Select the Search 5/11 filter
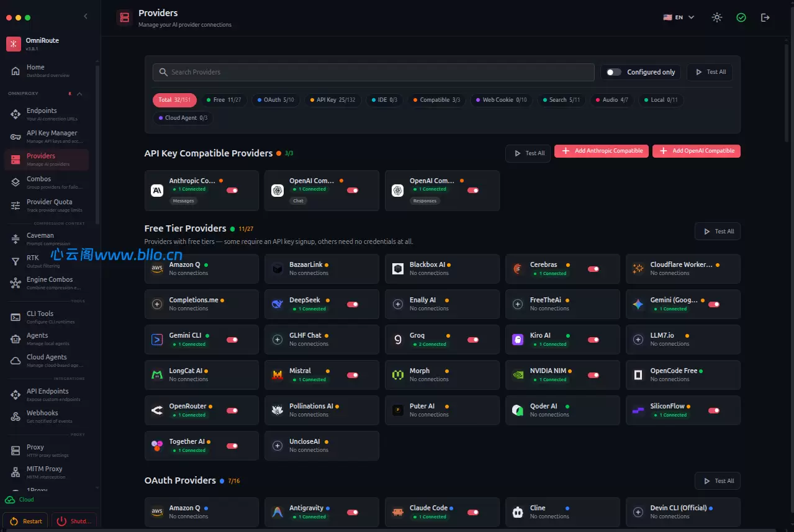794x532 pixels. [x=561, y=99]
